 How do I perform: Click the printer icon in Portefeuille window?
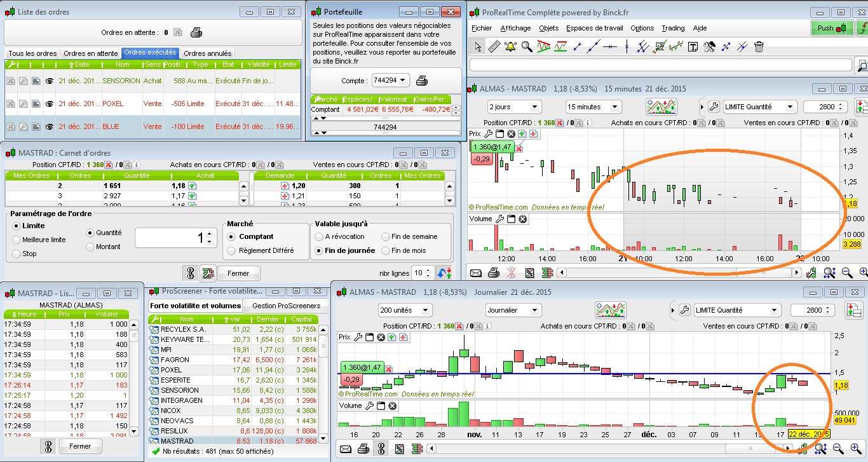click(x=422, y=81)
